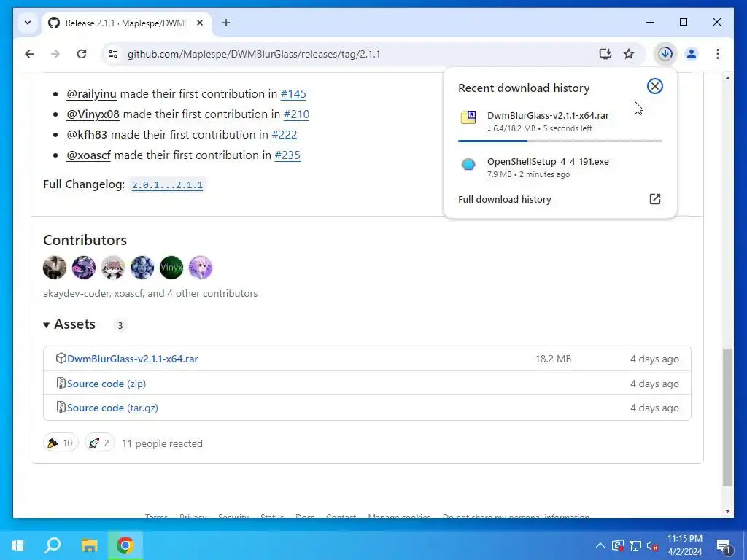
Task: Click DwmBlurGlass-v2.1.1-x64.rar in download history
Action: pyautogui.click(x=548, y=116)
